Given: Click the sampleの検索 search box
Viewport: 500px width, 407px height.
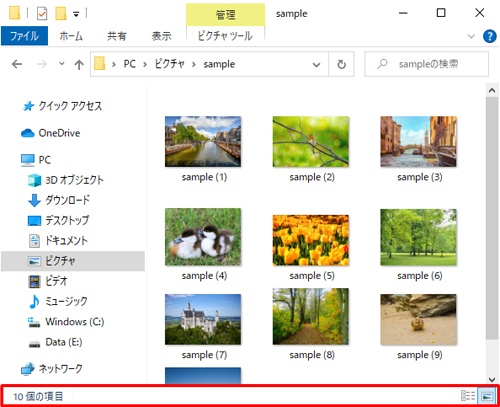Looking at the screenshot, I should pyautogui.click(x=427, y=64).
